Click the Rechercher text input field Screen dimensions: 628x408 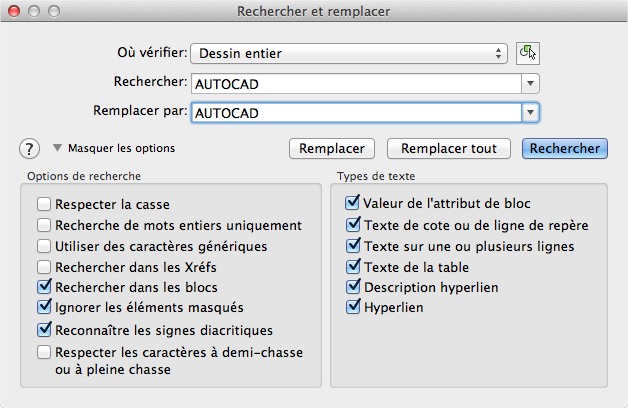355,83
